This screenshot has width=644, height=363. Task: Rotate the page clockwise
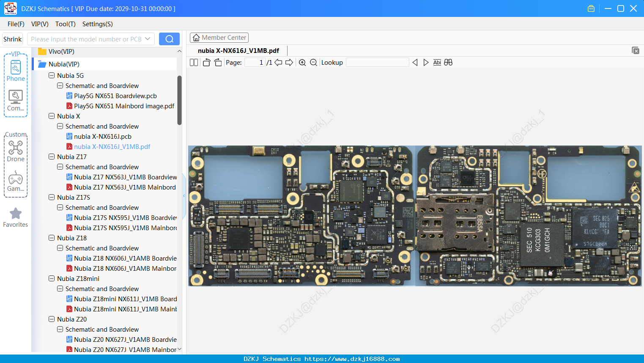click(218, 62)
